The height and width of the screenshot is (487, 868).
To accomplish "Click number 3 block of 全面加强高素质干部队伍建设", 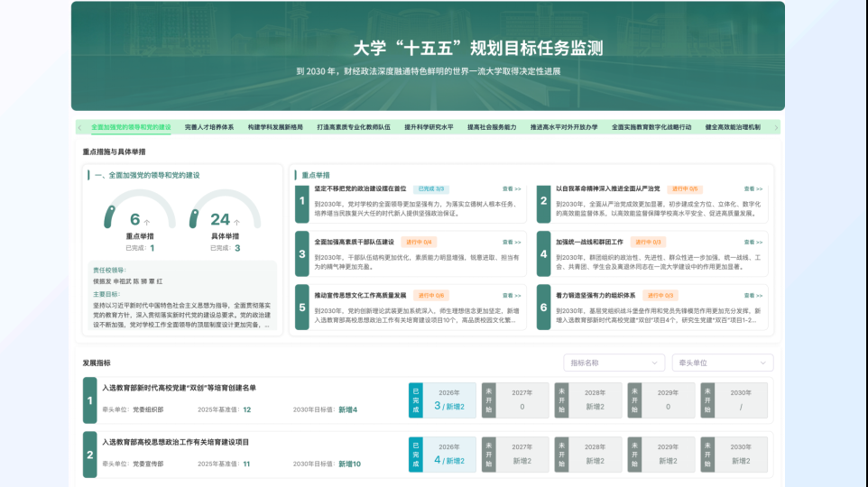I will tap(301, 254).
